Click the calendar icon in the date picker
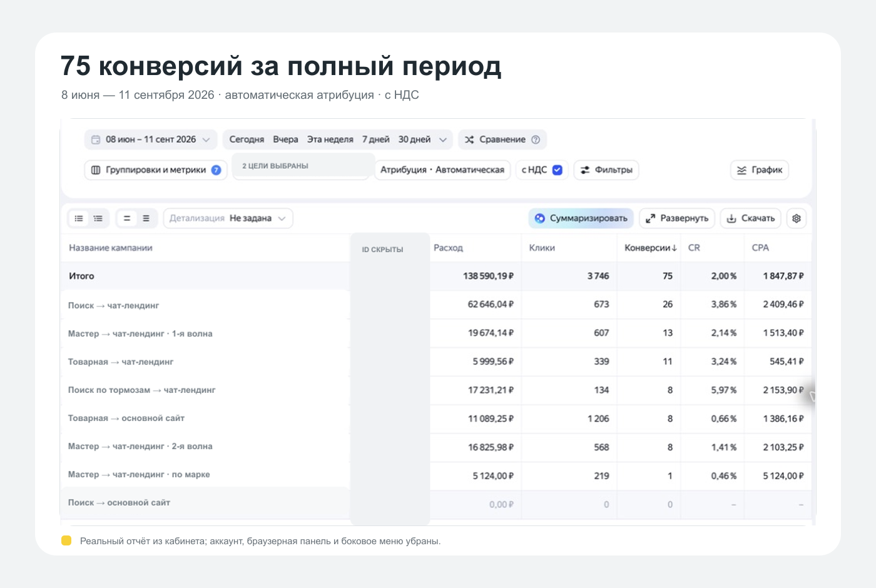Image resolution: width=876 pixels, height=588 pixels. pos(96,139)
